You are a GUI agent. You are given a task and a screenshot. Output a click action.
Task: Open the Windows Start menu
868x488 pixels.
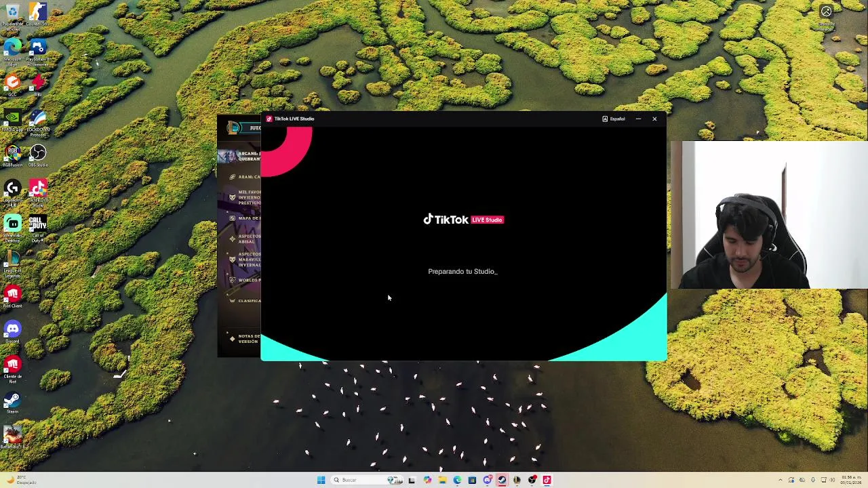[321, 480]
